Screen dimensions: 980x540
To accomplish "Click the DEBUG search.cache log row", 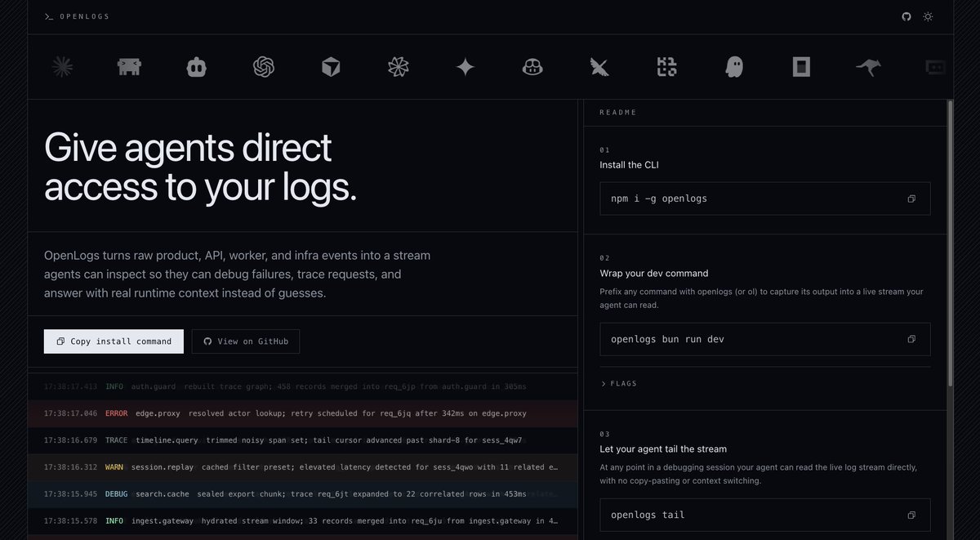I will coord(302,494).
